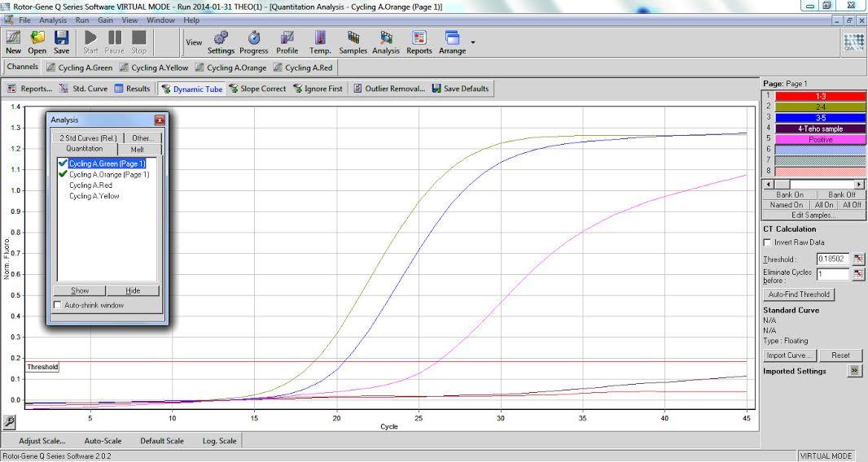Click the Reports... analysis button
This screenshot has height=462, width=868.
(29, 89)
